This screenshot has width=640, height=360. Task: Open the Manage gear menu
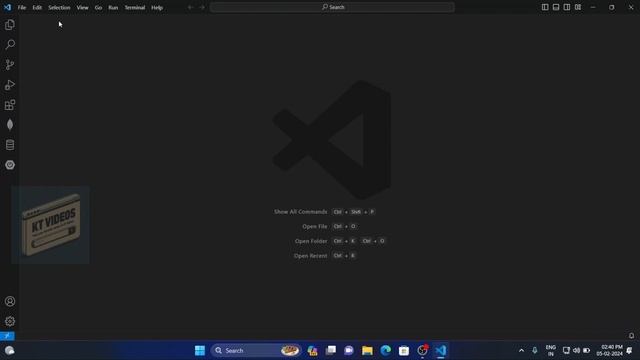(x=10, y=321)
